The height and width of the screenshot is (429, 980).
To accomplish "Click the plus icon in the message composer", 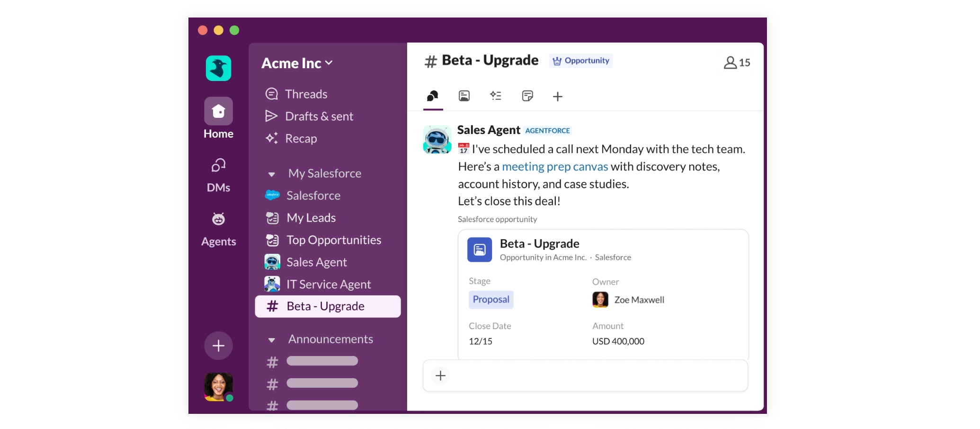I will (x=440, y=375).
